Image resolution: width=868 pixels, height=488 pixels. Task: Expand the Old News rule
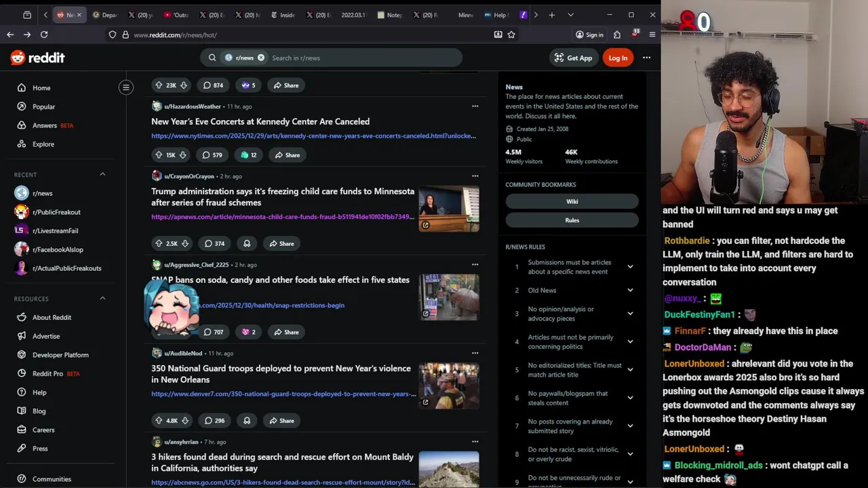tap(630, 290)
